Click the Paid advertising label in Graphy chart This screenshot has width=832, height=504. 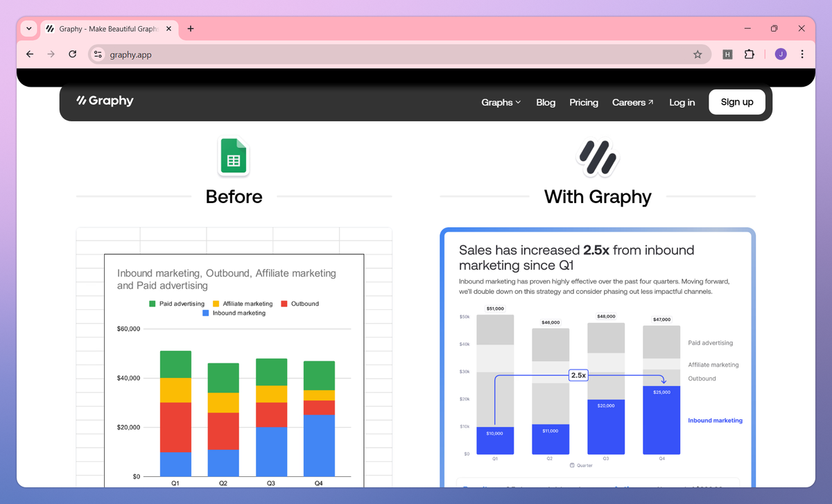(710, 342)
